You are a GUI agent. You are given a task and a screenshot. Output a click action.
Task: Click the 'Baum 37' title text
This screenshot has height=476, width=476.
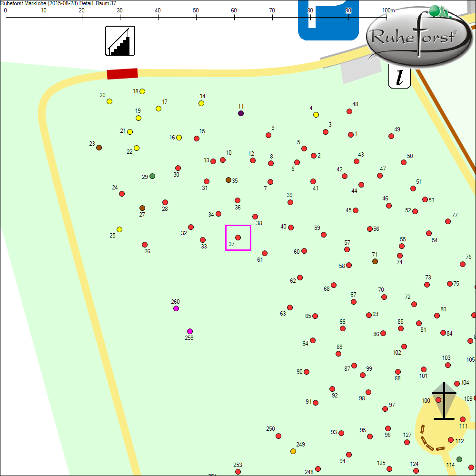coord(106,3)
